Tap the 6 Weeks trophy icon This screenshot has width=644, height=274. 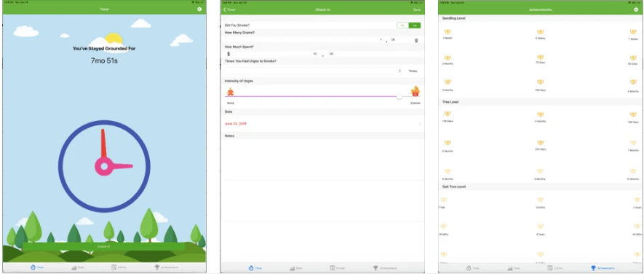[541, 31]
